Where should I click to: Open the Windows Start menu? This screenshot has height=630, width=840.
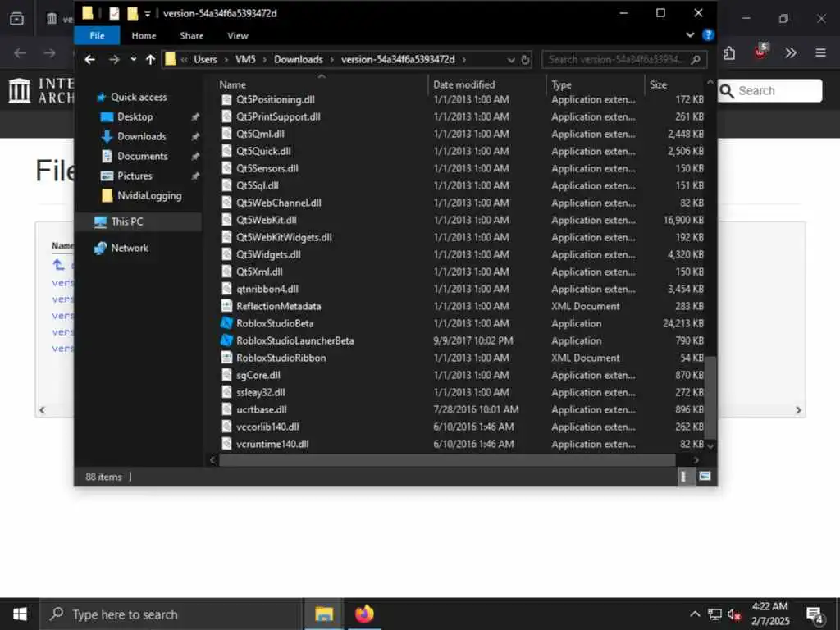coord(20,614)
